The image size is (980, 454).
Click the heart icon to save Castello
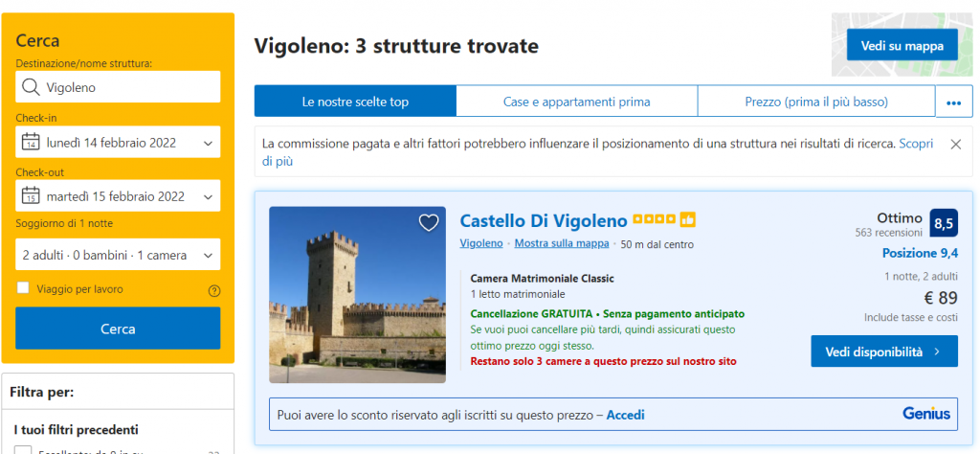[429, 223]
